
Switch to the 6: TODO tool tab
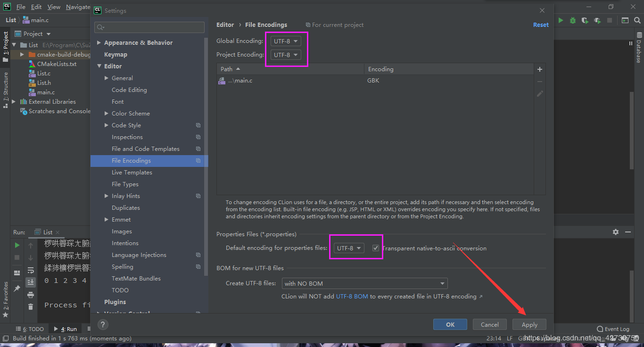pyautogui.click(x=30, y=329)
